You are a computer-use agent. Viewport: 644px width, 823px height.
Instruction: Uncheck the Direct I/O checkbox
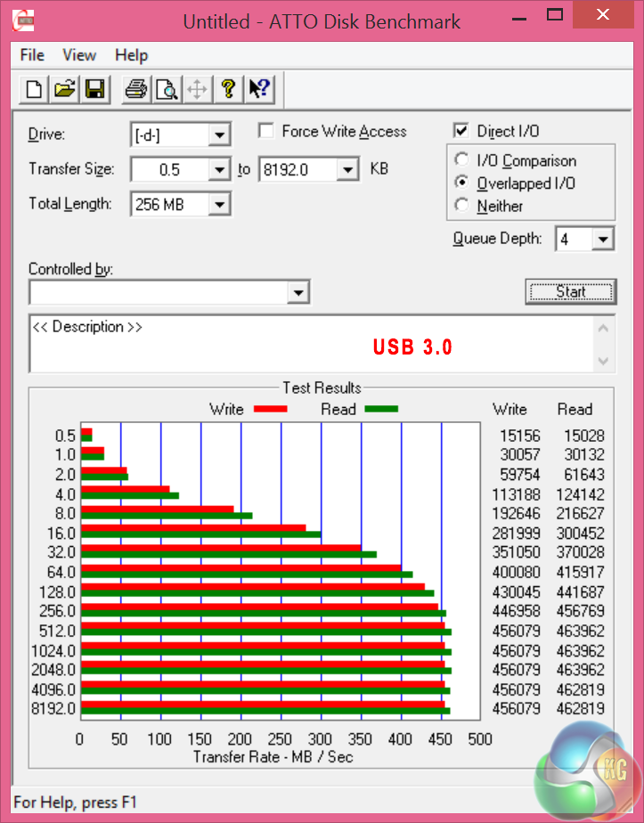(x=461, y=130)
